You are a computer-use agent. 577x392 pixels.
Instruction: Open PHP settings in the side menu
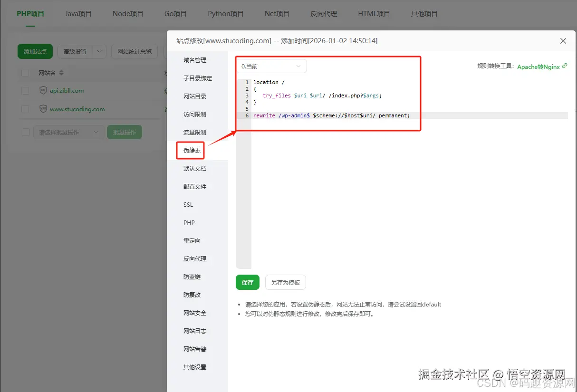pyautogui.click(x=189, y=223)
